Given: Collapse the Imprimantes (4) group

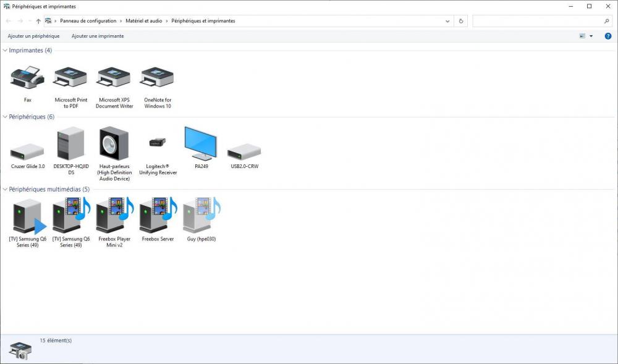Looking at the screenshot, I should [x=5, y=51].
